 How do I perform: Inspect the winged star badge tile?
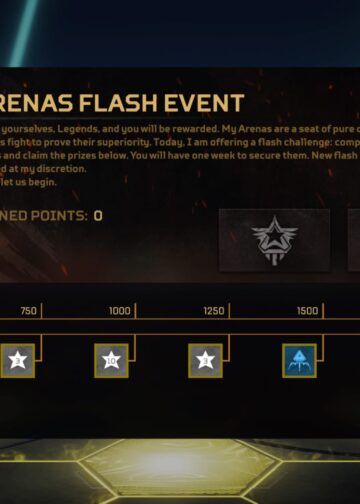point(274,240)
